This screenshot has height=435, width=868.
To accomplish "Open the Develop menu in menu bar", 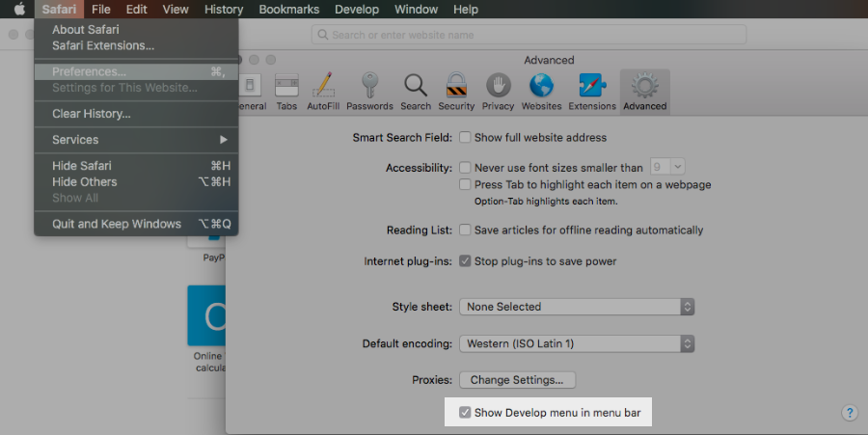I will (x=357, y=10).
